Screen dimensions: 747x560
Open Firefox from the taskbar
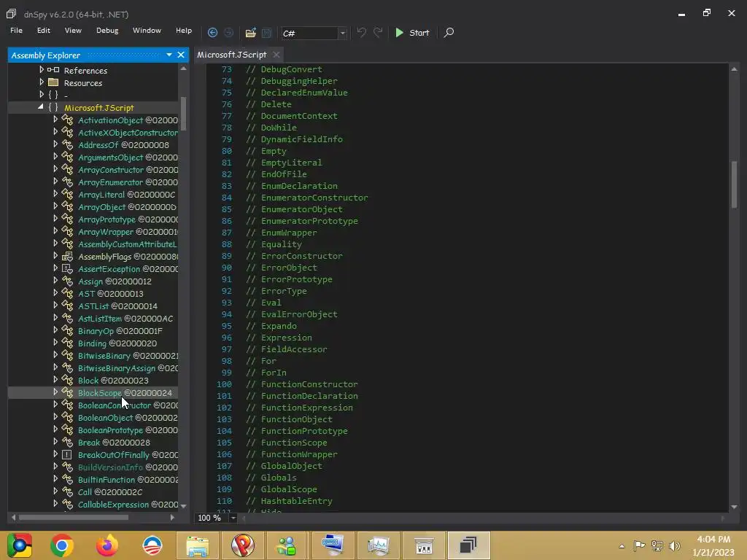pos(107,545)
